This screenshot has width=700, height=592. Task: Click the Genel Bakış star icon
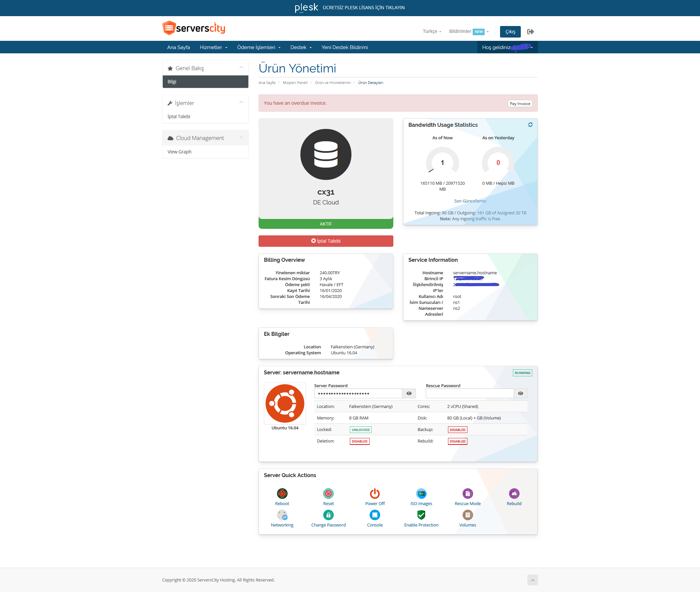point(170,68)
